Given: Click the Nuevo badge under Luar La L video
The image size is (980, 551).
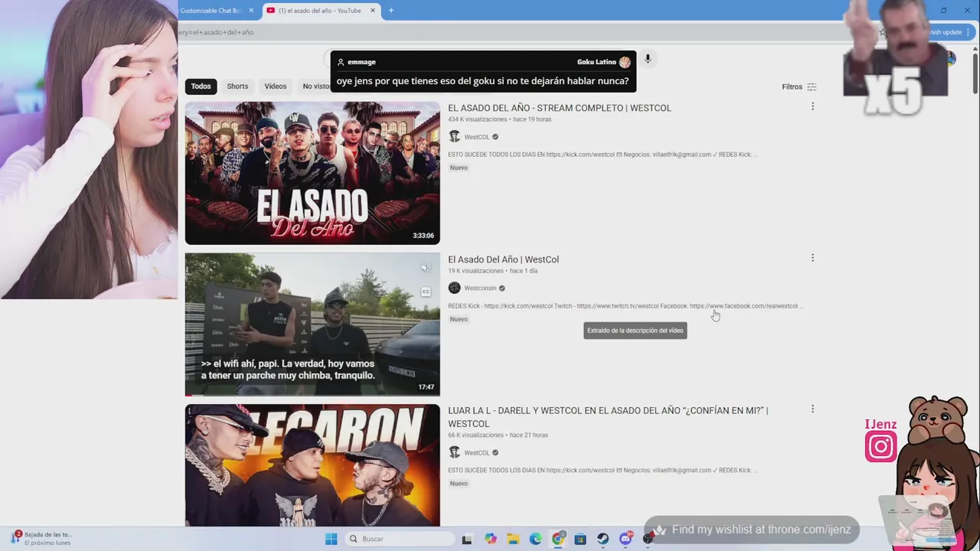Looking at the screenshot, I should tap(459, 484).
